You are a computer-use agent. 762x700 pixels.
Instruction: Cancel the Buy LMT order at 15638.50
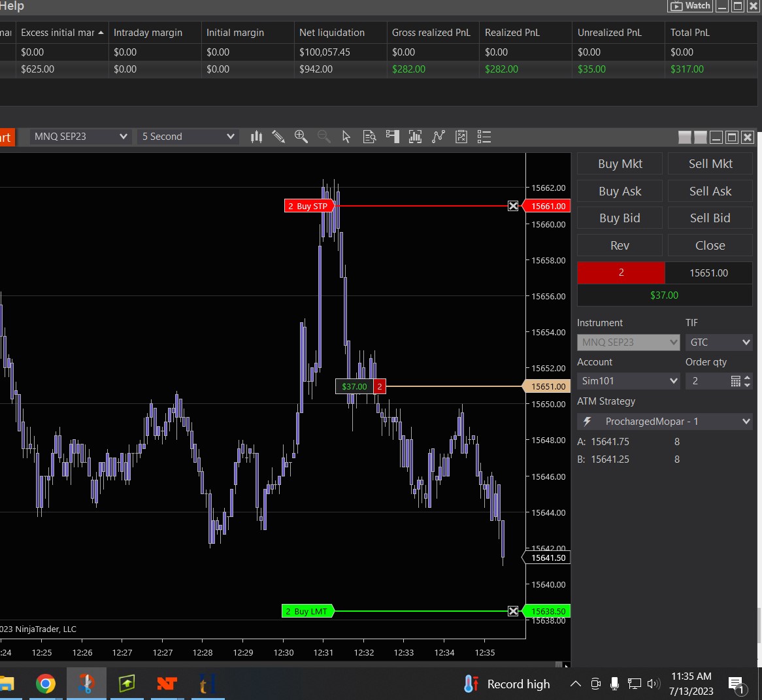pyautogui.click(x=513, y=611)
